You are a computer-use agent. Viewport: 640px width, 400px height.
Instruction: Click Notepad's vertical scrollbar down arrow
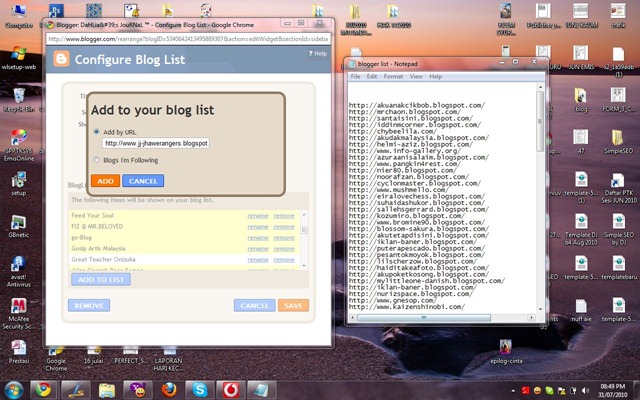[540, 309]
